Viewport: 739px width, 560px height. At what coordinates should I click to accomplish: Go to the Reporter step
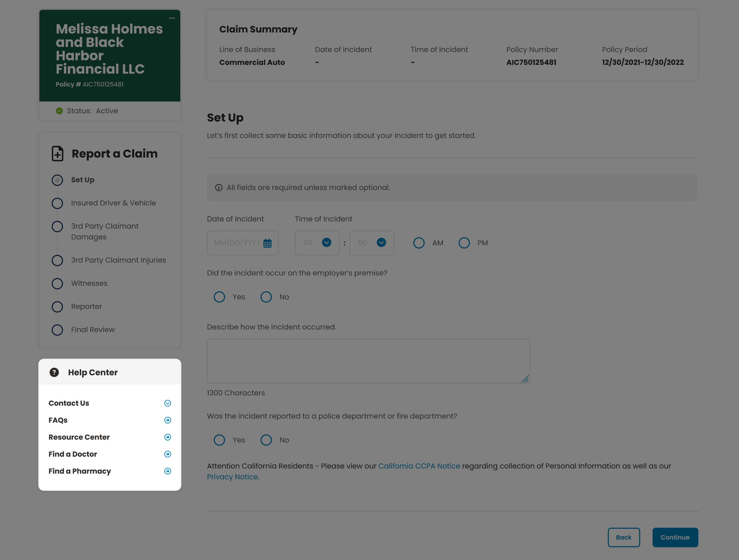[x=86, y=306]
